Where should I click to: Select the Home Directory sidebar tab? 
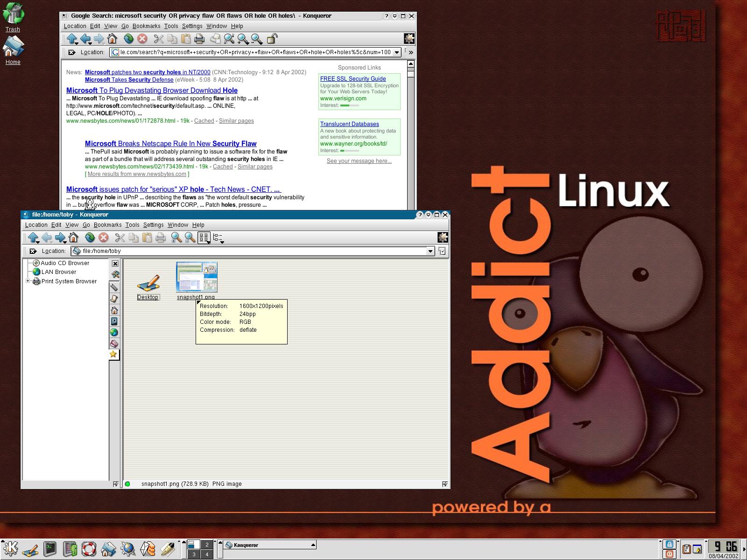(114, 310)
